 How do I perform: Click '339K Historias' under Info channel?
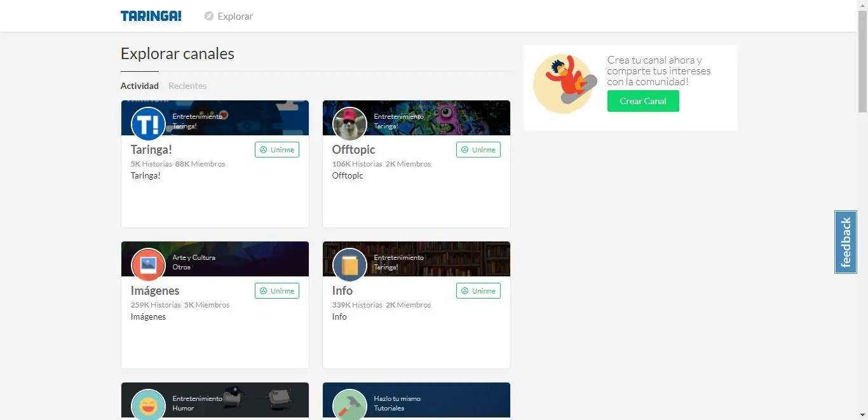357,305
